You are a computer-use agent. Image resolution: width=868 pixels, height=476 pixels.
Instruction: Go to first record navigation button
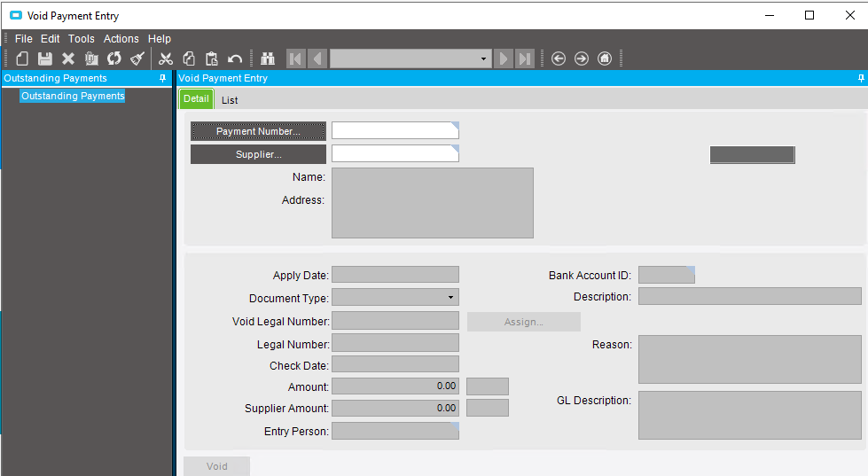click(295, 59)
